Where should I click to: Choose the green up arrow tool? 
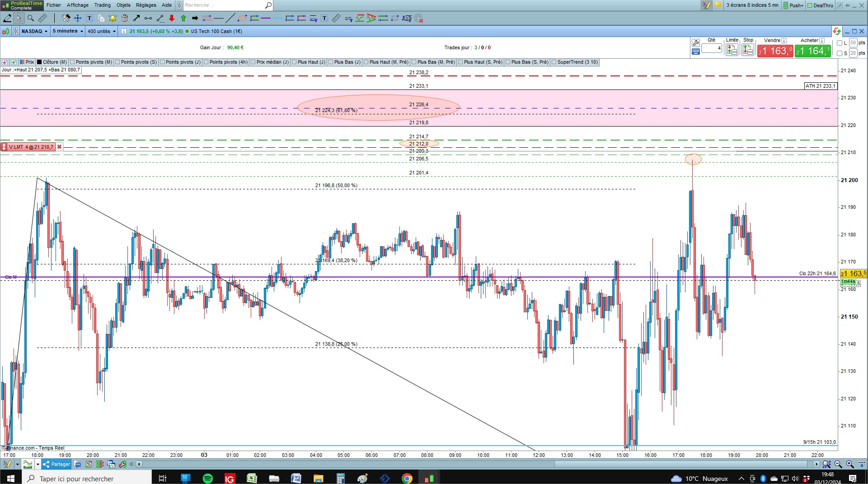pyautogui.click(x=183, y=18)
